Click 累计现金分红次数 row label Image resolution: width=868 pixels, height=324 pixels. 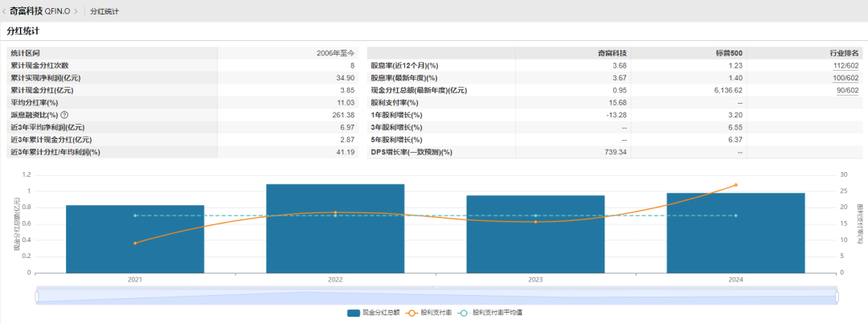39,66
